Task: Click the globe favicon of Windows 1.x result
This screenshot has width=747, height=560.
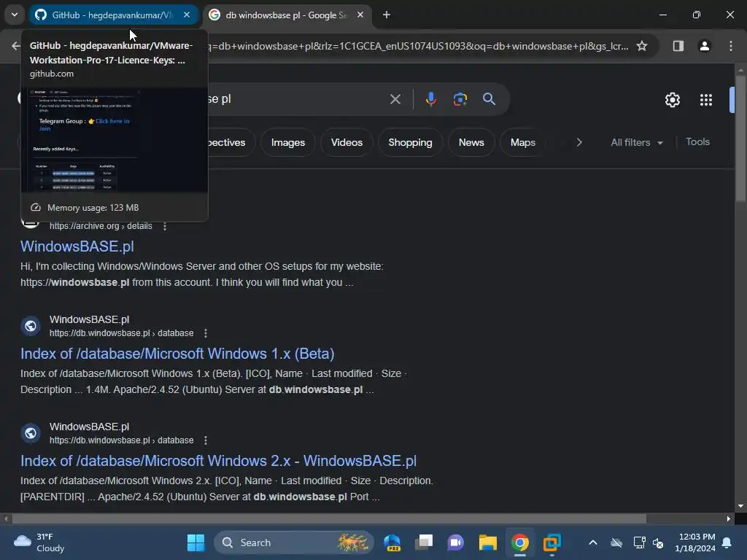Action: tap(31, 326)
